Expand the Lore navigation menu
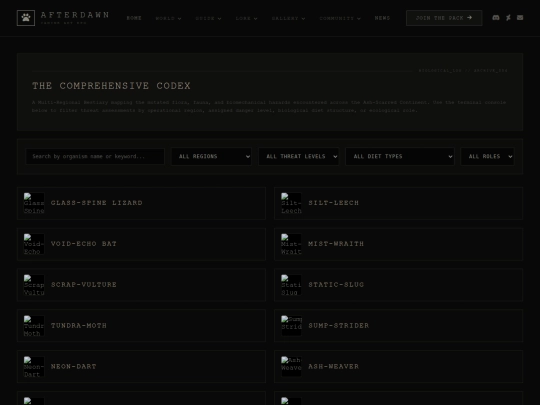This screenshot has height=405, width=540. coord(247,18)
